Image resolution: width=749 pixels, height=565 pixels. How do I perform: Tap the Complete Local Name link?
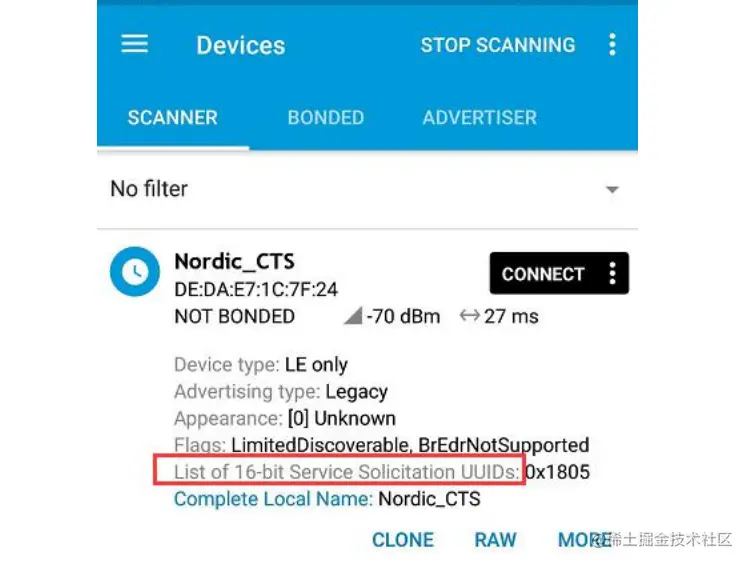[x=273, y=499]
